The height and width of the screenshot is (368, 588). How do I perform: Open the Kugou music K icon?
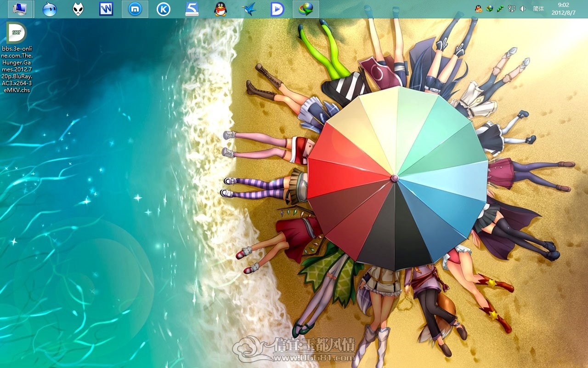[x=164, y=9]
